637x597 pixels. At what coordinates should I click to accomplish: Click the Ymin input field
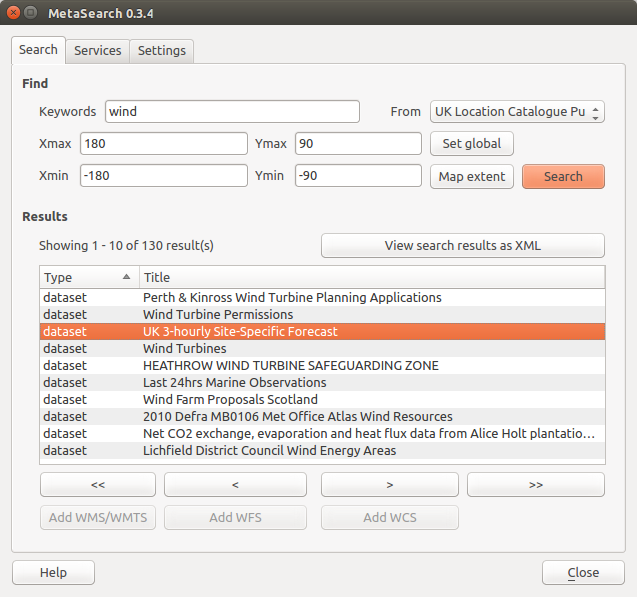357,176
